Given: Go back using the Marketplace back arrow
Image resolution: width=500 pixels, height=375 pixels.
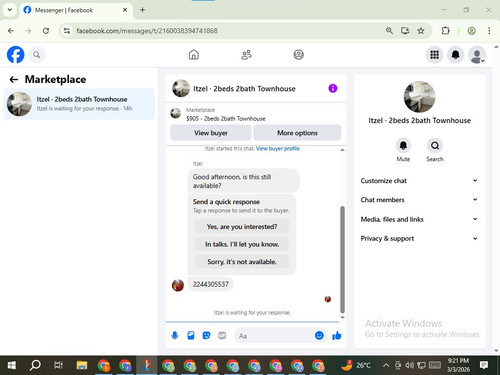Looking at the screenshot, I should (x=14, y=79).
